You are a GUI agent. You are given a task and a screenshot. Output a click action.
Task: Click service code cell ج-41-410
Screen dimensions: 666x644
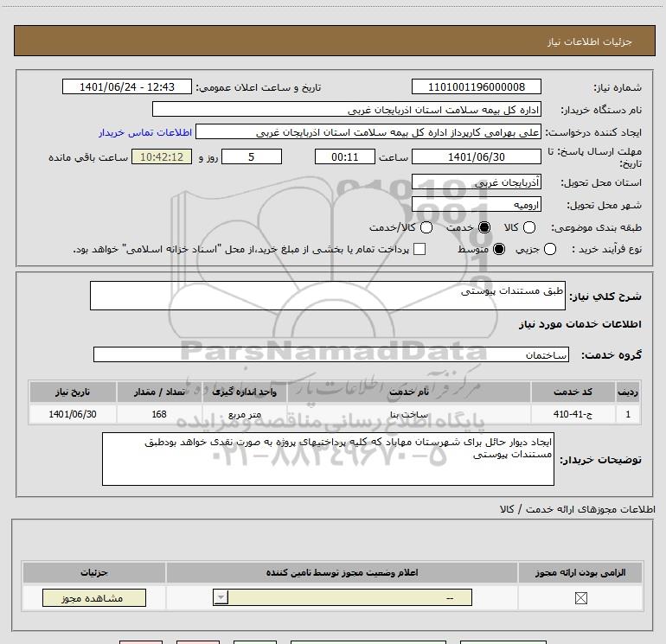573,414
